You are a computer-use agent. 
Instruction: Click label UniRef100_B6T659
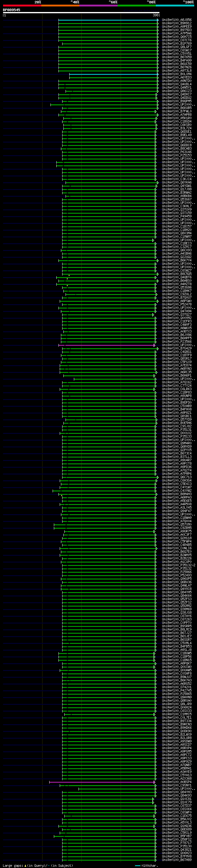[177, 57]
